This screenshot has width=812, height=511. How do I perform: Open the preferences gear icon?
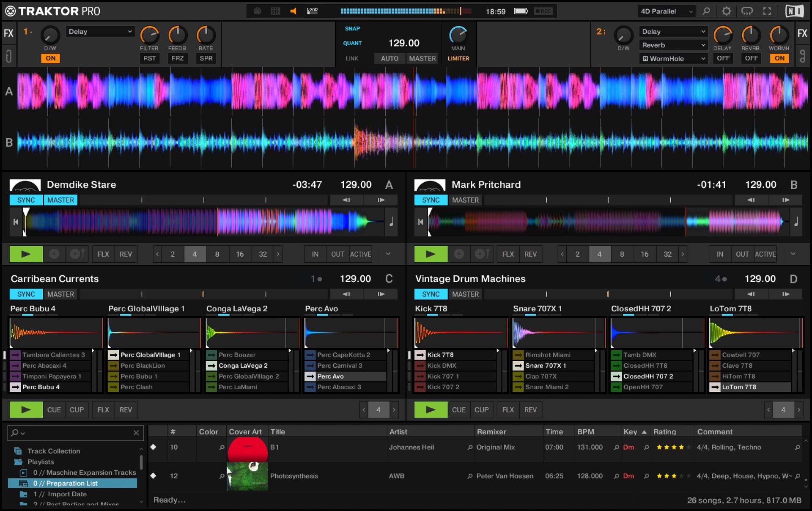coord(726,11)
